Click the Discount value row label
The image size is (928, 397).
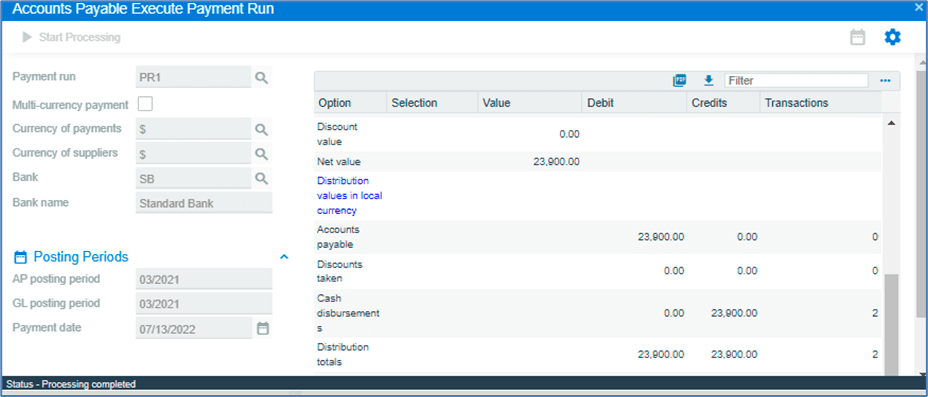(336, 134)
